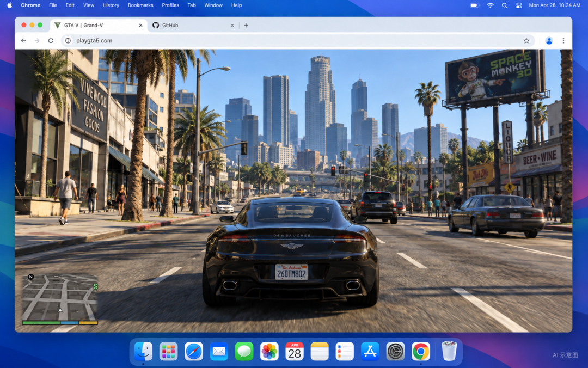The width and height of the screenshot is (588, 368).
Task: Open Reminders from the Dock
Action: point(345,352)
